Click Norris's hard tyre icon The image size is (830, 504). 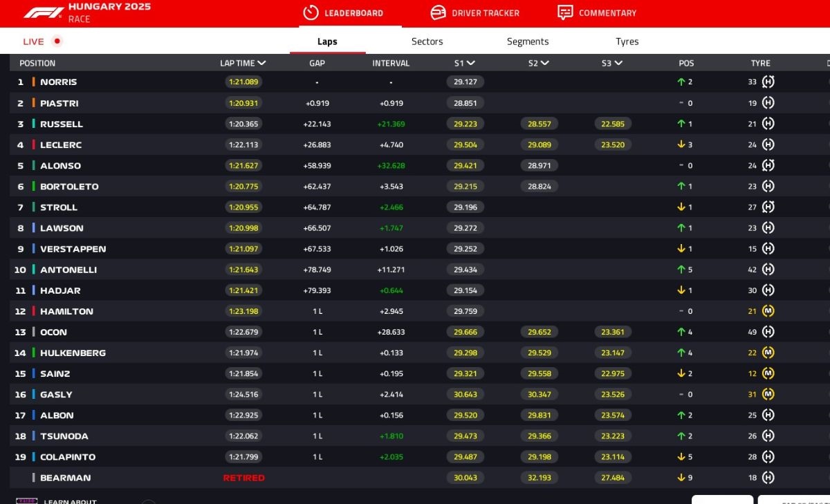point(768,82)
